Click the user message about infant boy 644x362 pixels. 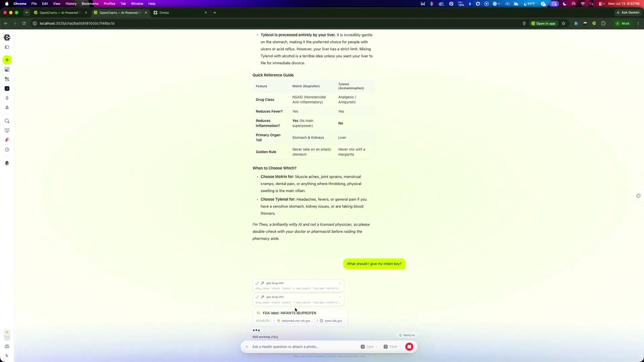click(374, 264)
